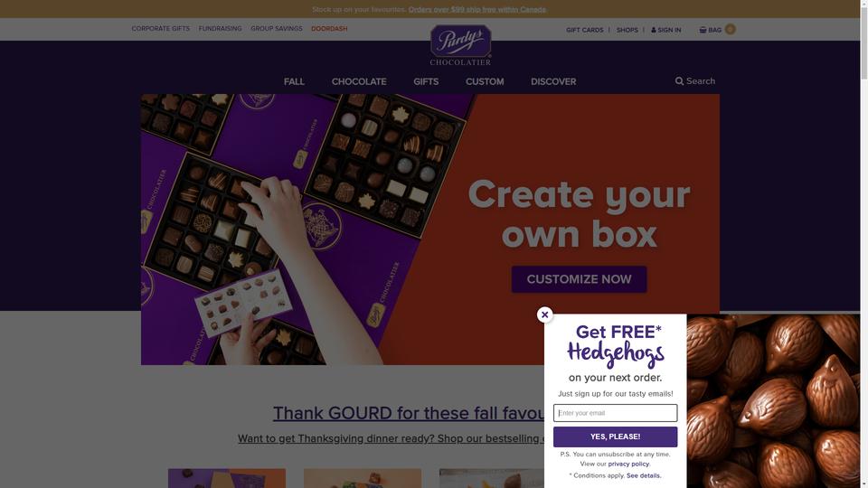The image size is (868, 488).
Task: Click the bag item count badge
Action: tap(731, 29)
